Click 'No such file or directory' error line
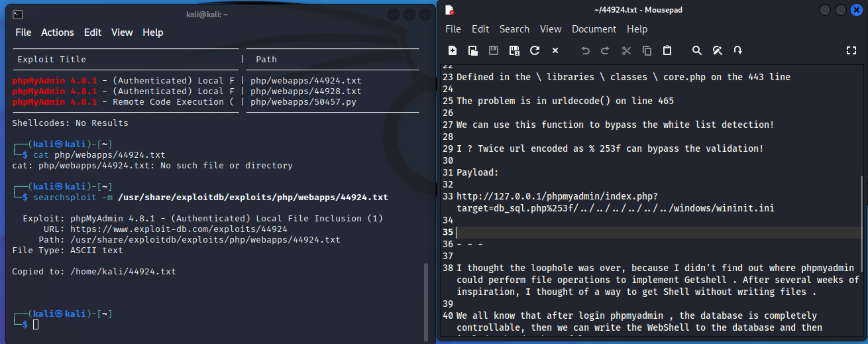Viewport: 868px width, 344px height. point(152,165)
